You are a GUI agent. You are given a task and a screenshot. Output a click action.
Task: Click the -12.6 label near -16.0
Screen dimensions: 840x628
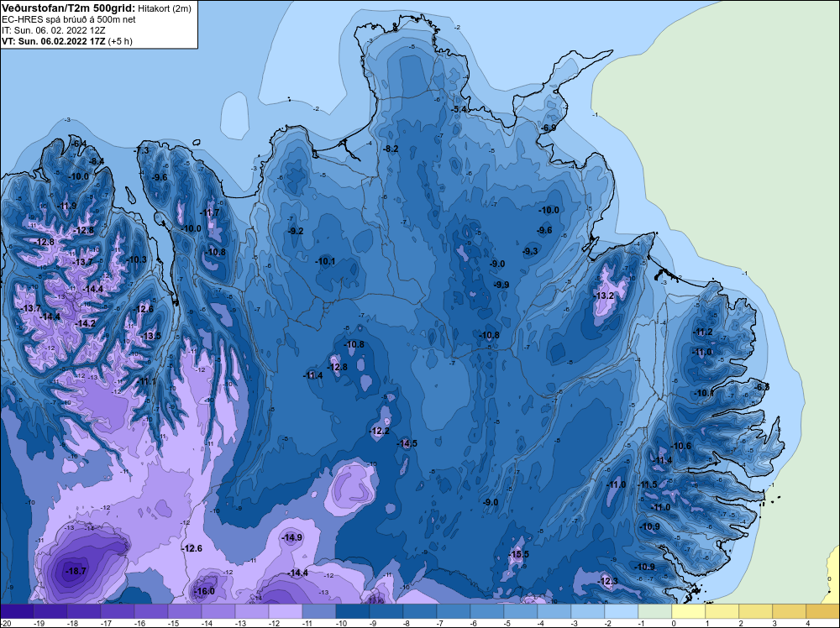tap(192, 548)
